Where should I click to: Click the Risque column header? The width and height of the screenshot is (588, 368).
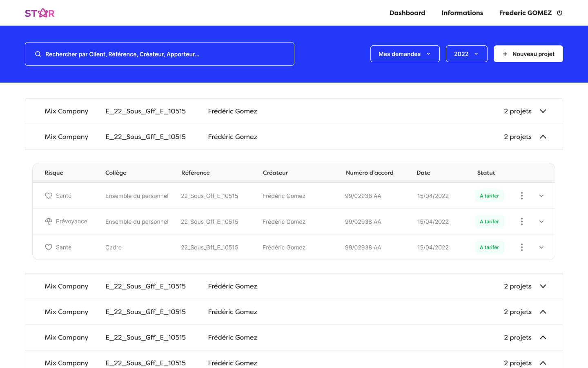pyautogui.click(x=54, y=173)
